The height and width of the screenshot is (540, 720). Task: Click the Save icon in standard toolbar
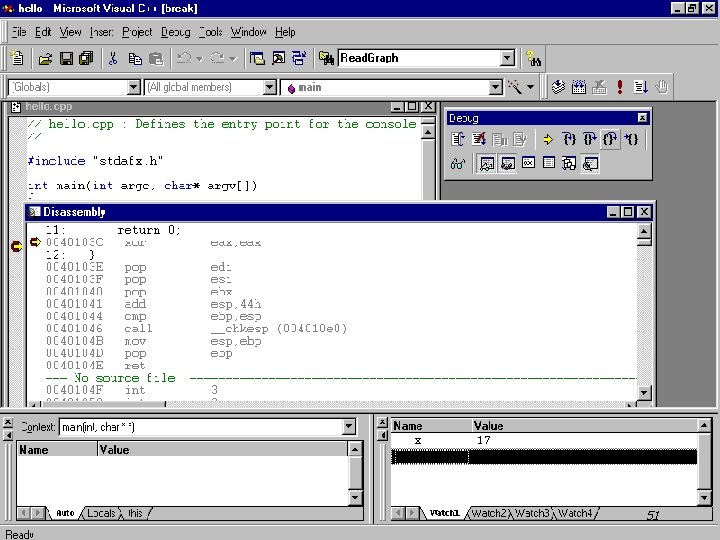pos(66,58)
